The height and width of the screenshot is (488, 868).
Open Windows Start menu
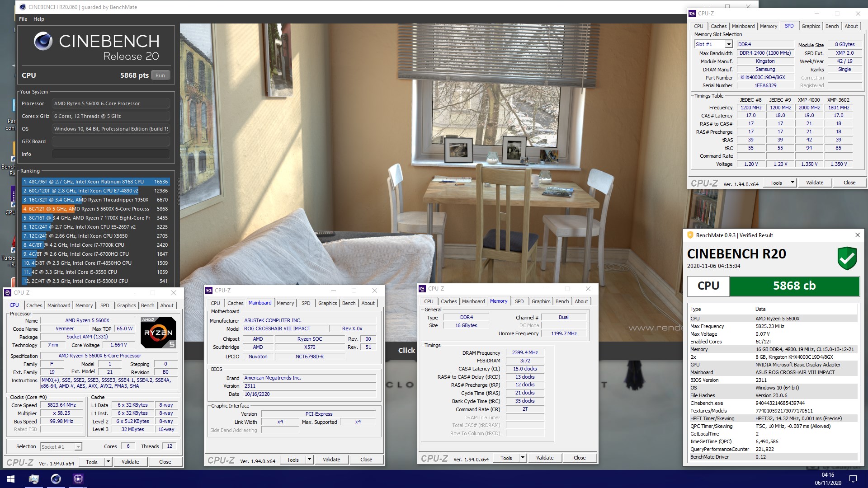11,479
